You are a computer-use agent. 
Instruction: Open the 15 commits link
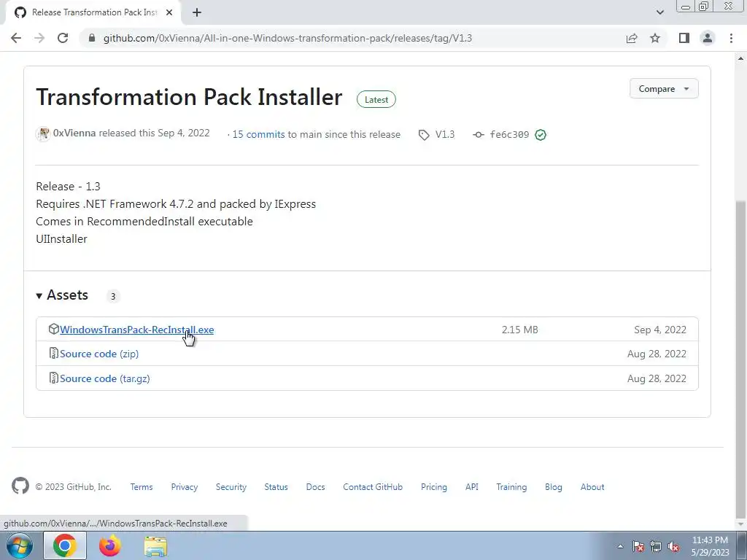tap(258, 134)
